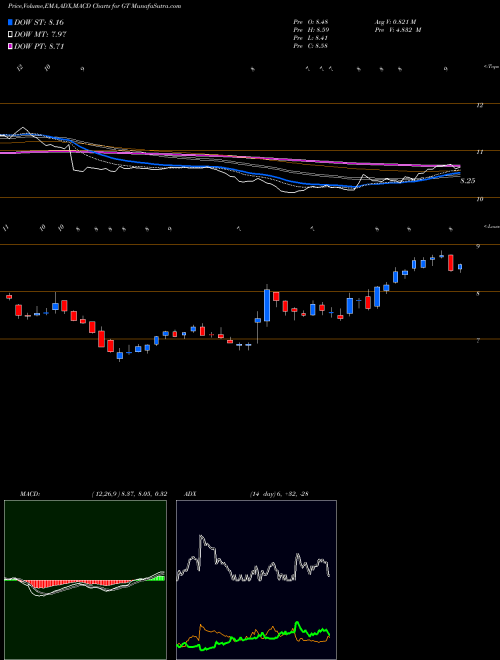Click the 7 price axis label
The image size is (500, 660).
click(x=478, y=341)
